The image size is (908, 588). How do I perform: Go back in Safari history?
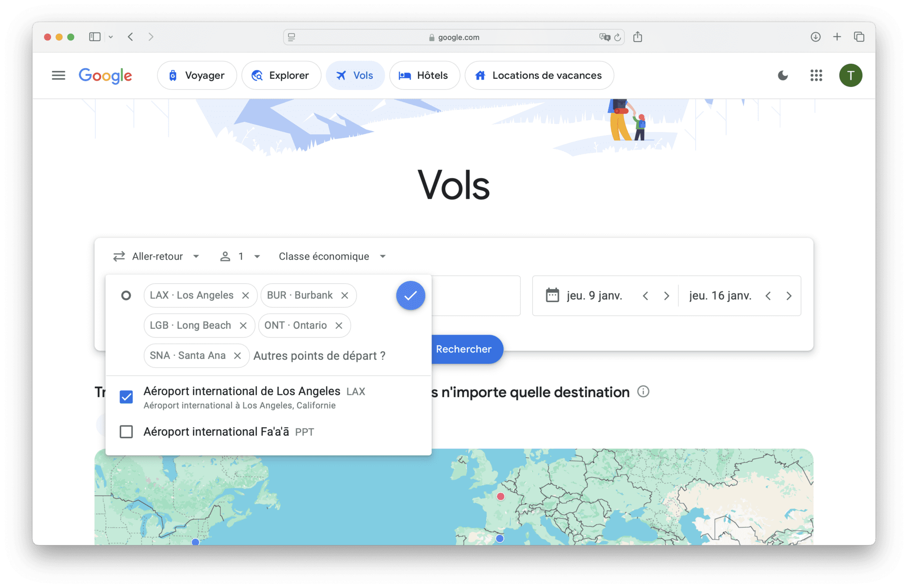(x=130, y=37)
